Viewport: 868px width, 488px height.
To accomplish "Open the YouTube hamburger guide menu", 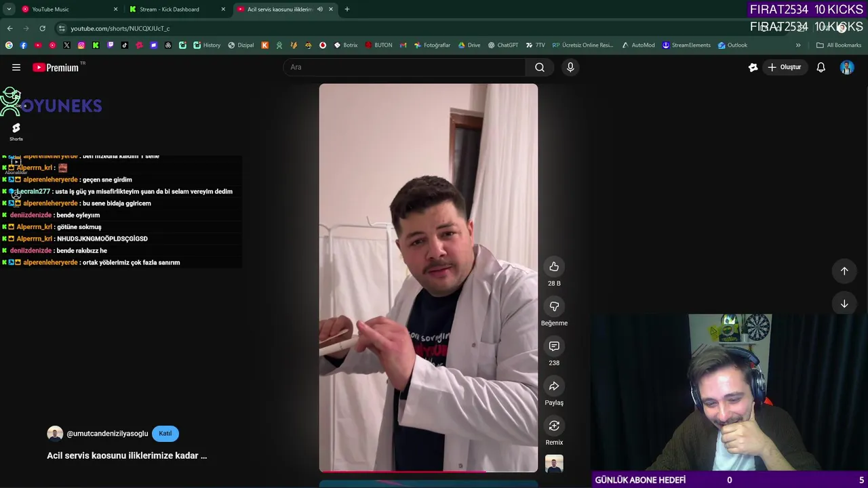I will point(16,67).
